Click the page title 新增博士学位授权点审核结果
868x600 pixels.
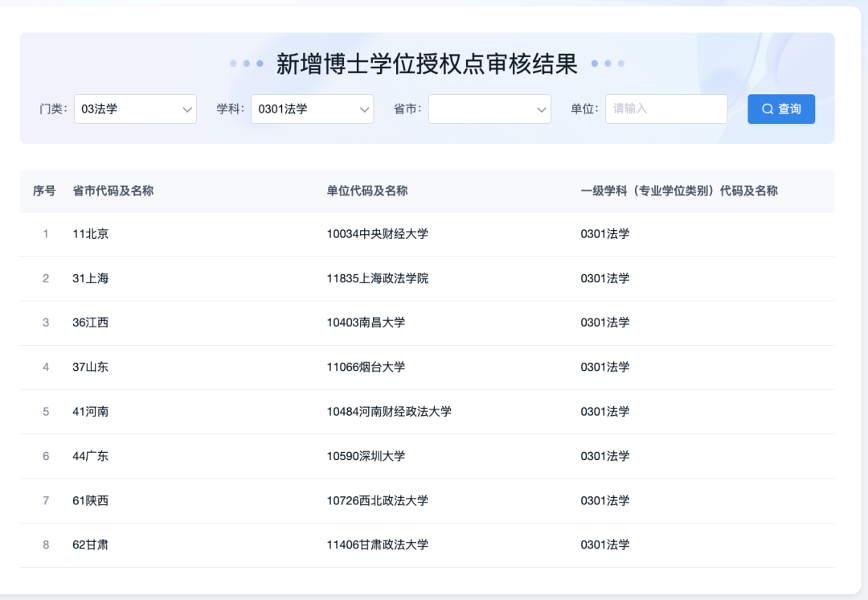click(427, 64)
